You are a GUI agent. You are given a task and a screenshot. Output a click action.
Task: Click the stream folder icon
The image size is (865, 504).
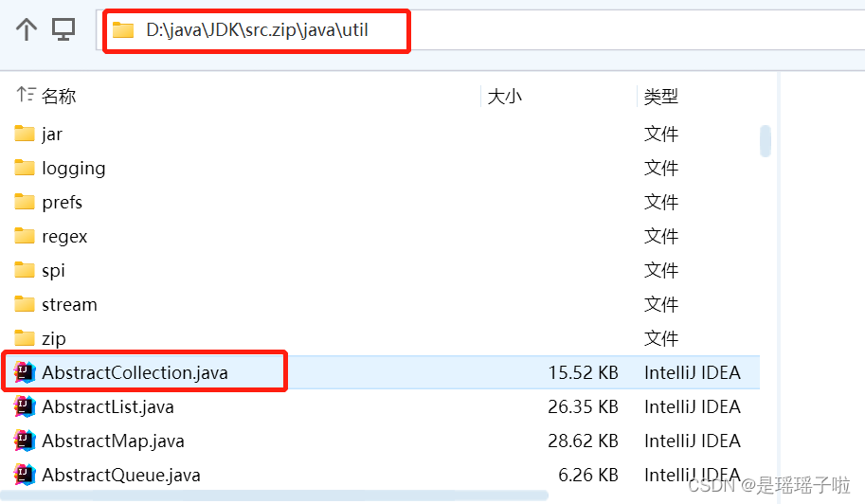coord(25,304)
